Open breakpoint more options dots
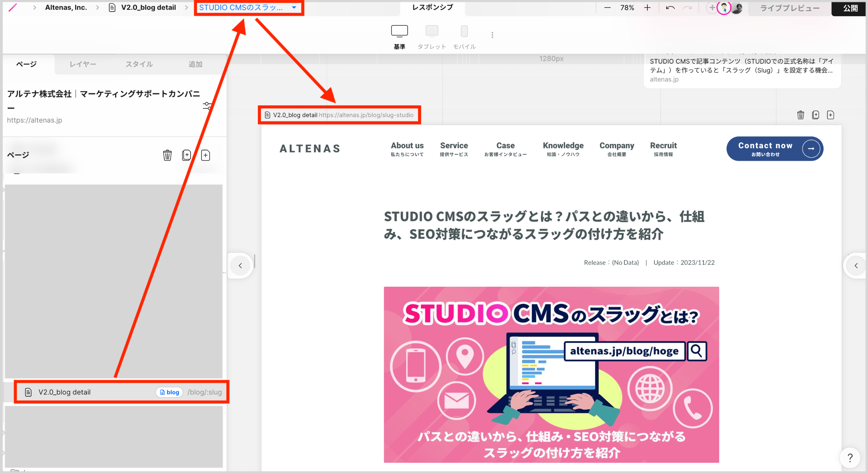This screenshot has width=868, height=474. [492, 35]
